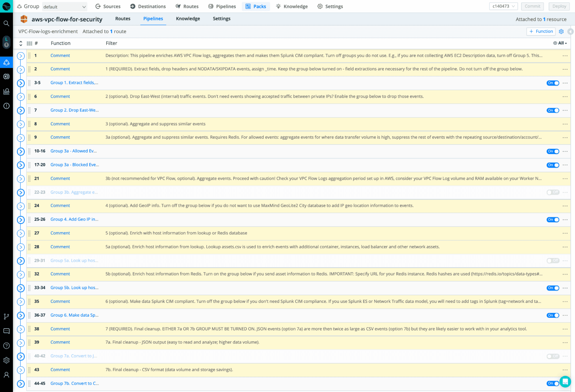Open the Destinations top menu
This screenshot has width=575, height=392.
[148, 6]
